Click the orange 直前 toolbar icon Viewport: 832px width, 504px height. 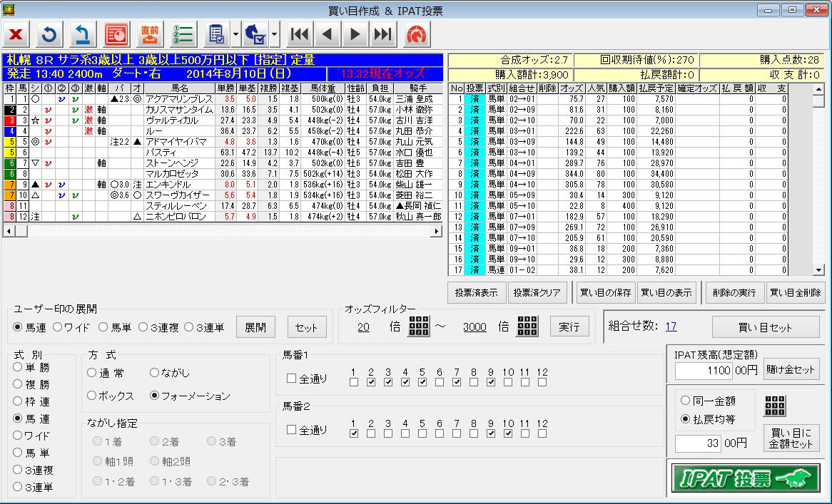pyautogui.click(x=150, y=35)
